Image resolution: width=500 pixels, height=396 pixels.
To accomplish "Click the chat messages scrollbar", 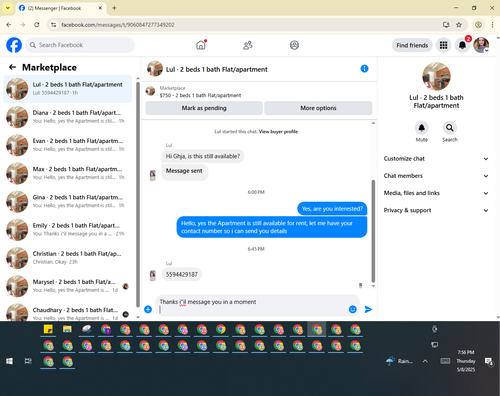I will [373, 231].
